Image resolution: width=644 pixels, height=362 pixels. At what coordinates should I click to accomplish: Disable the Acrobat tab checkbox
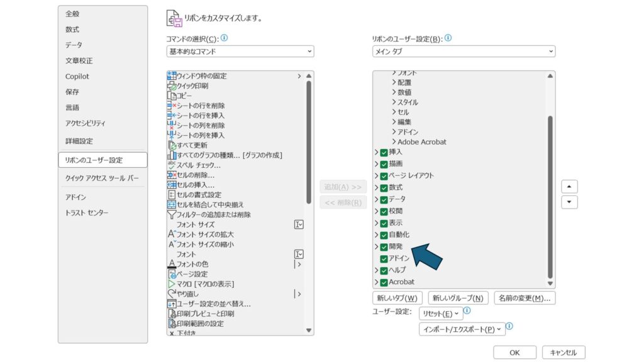pyautogui.click(x=384, y=282)
